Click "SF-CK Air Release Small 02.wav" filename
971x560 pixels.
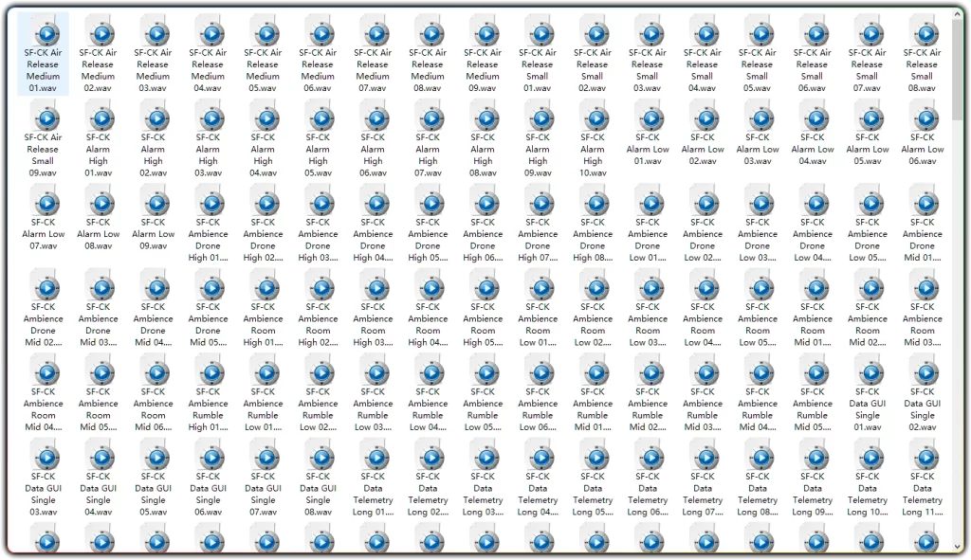tap(593, 70)
